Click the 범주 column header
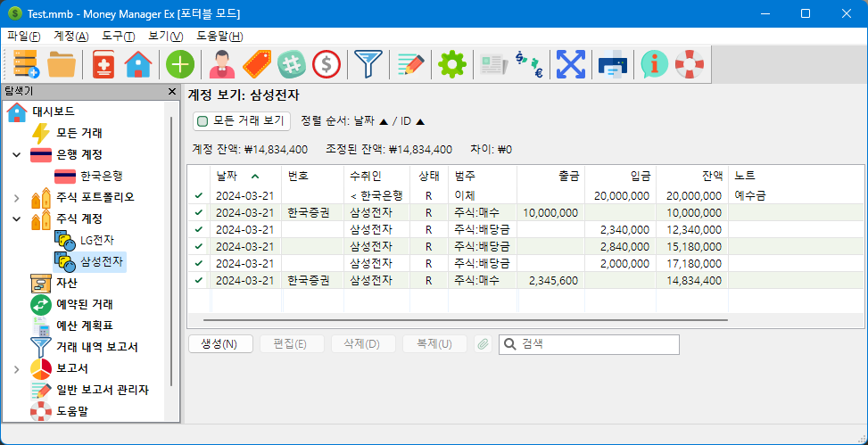The height and width of the screenshot is (445, 868). [482, 176]
